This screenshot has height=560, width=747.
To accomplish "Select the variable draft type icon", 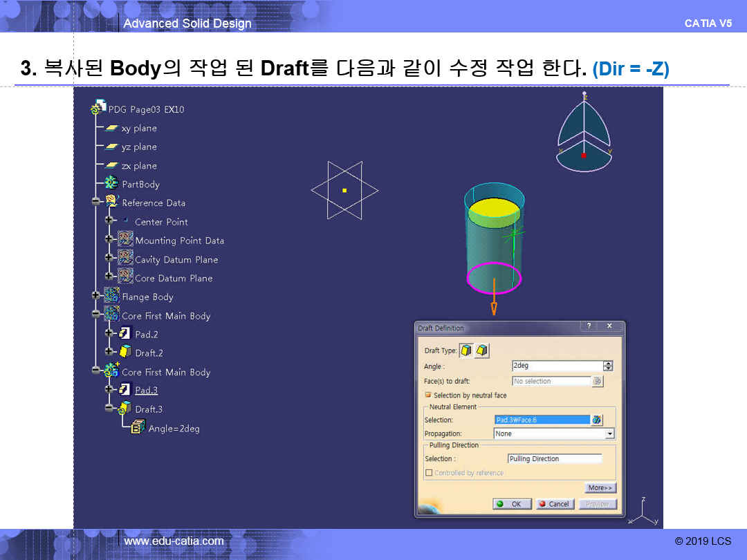I will click(x=481, y=351).
